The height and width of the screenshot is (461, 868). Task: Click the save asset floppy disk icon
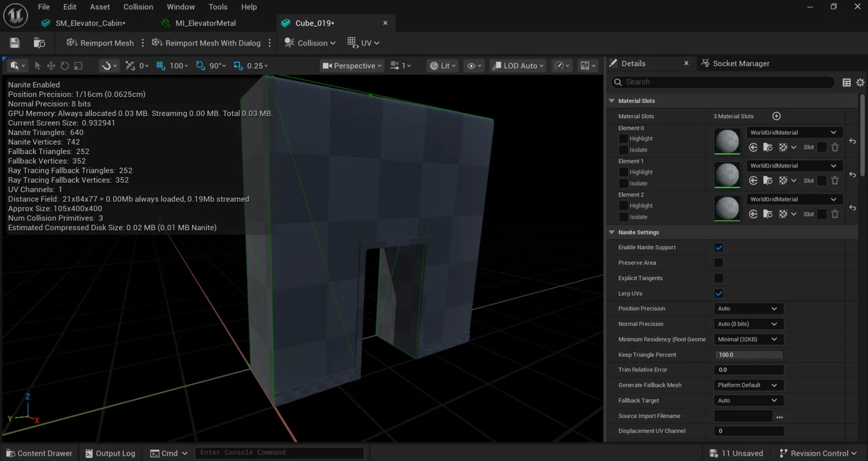pyautogui.click(x=15, y=43)
